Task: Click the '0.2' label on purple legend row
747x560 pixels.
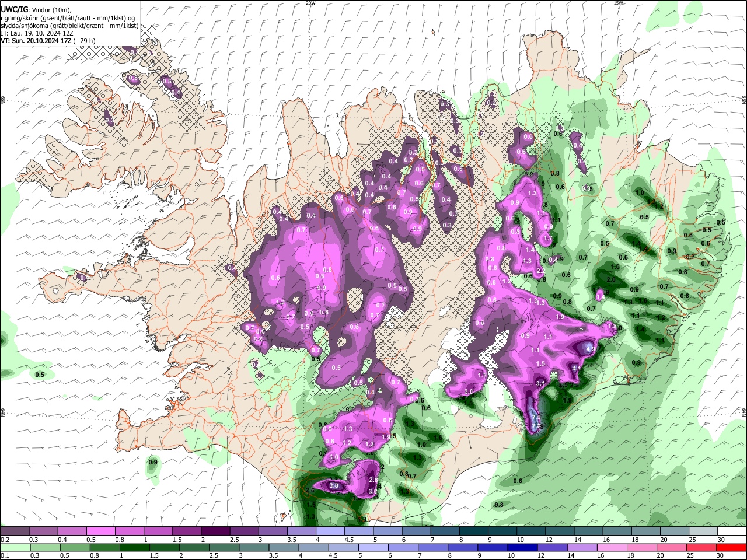Action: click(5, 540)
